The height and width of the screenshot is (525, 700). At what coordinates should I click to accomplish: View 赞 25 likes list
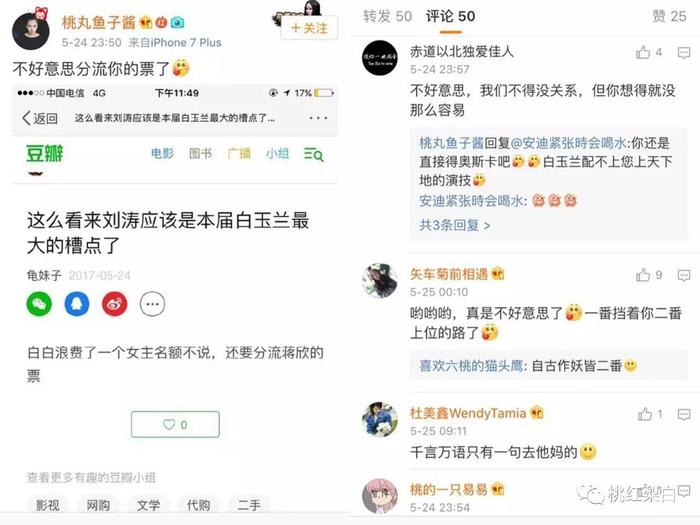click(x=669, y=17)
